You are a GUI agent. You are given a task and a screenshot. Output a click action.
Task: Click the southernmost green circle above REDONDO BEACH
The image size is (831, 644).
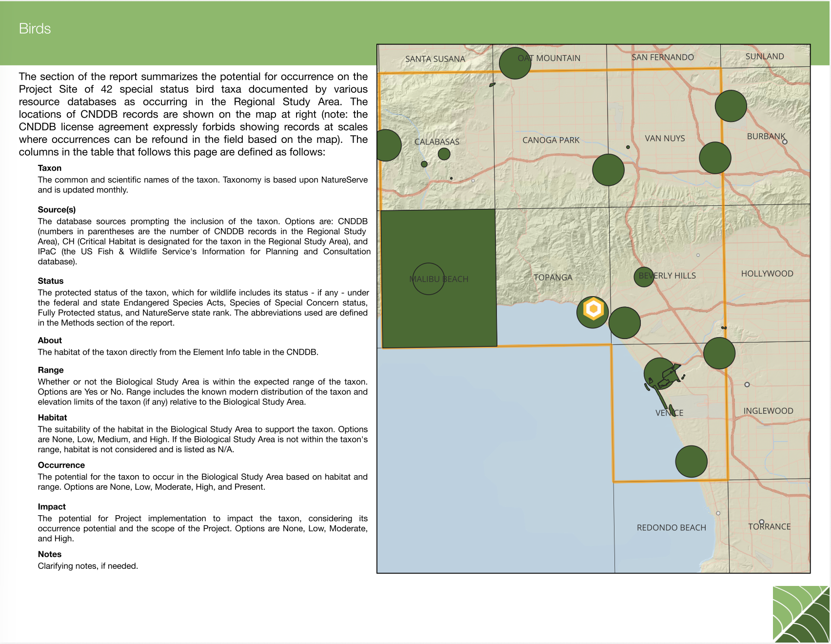click(691, 461)
